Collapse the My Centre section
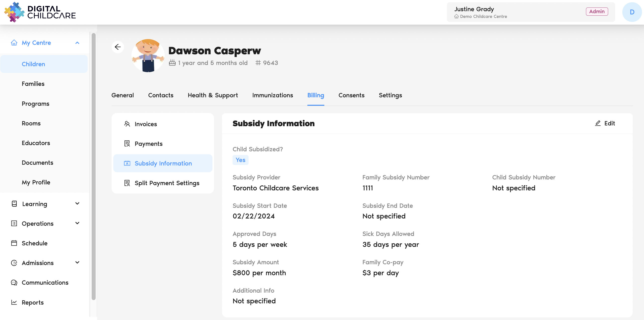Screen dimensions: 644x320 (77, 43)
